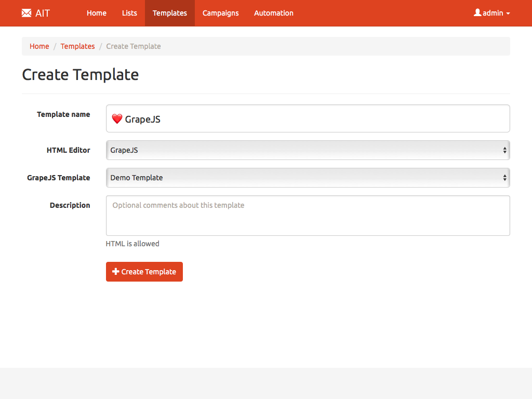This screenshot has height=399, width=532.
Task: Open the Campaigns page
Action: [x=221, y=13]
